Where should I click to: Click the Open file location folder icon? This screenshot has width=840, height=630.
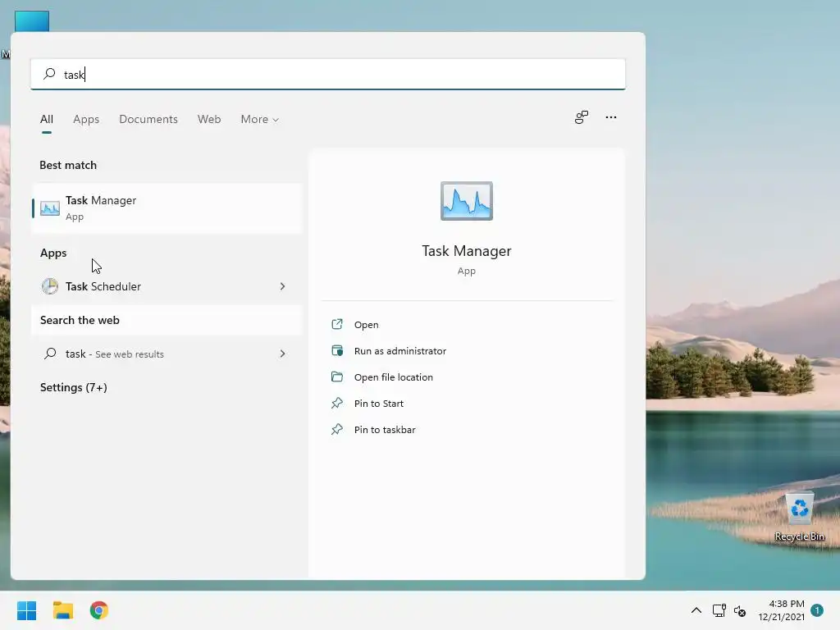337,377
